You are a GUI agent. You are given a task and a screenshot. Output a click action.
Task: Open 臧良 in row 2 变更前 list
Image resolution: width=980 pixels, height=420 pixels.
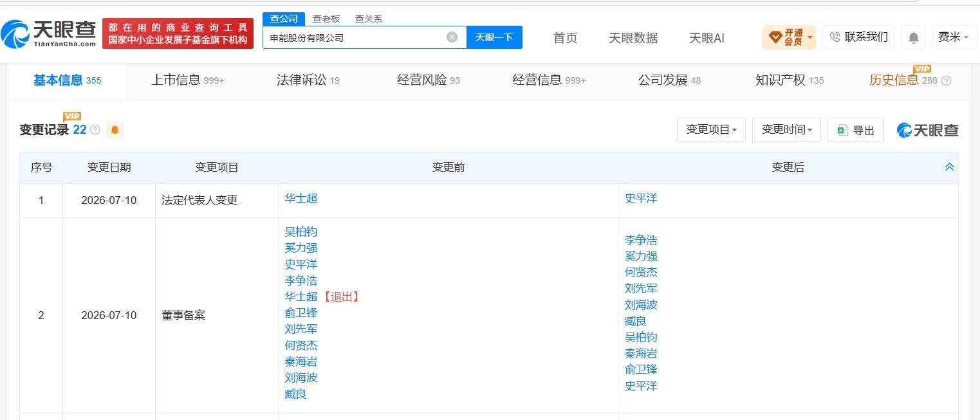click(x=295, y=394)
